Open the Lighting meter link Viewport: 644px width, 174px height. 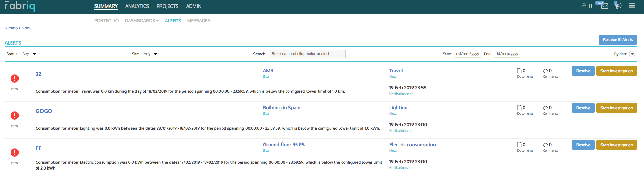click(x=398, y=108)
